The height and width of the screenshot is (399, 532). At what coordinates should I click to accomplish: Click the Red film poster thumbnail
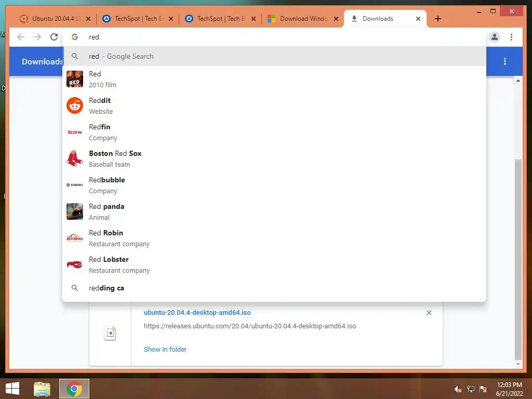point(75,79)
